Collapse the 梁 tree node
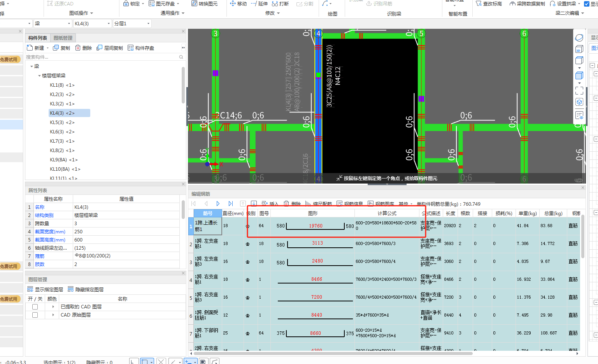This screenshot has height=364, width=598. pos(32,66)
